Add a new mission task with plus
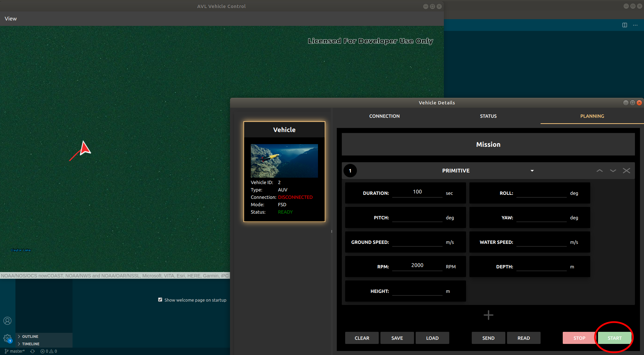Image resolution: width=644 pixels, height=355 pixels. coord(488,315)
